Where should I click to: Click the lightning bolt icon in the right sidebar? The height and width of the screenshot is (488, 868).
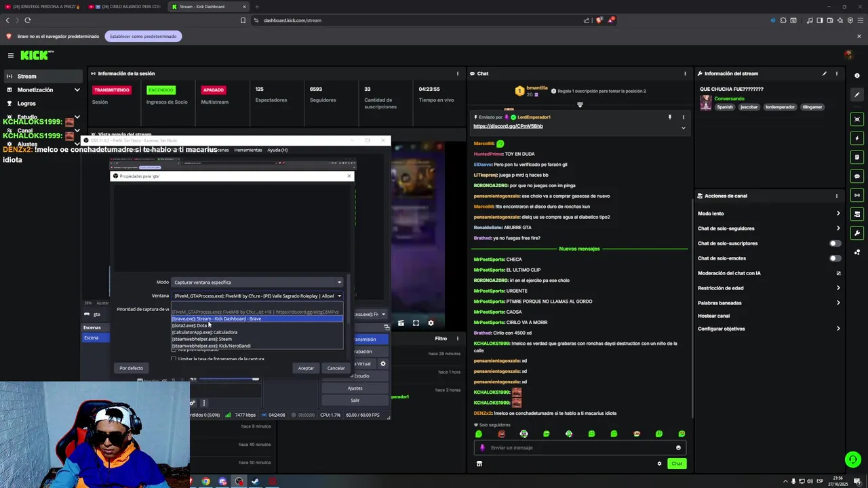(x=857, y=138)
